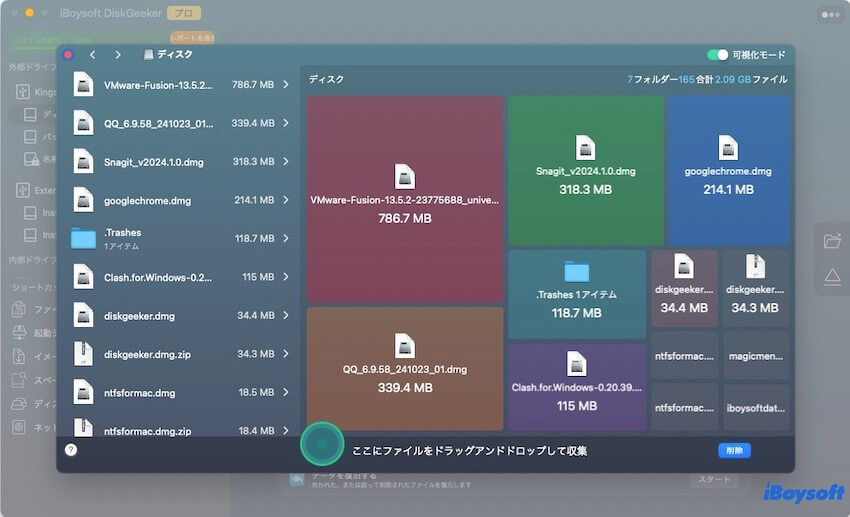Image resolution: width=850 pixels, height=517 pixels.
Task: Open the help question mark icon
Action: pos(71,450)
